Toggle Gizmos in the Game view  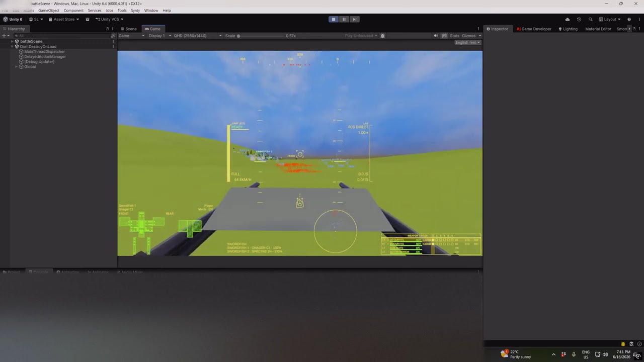(468, 36)
